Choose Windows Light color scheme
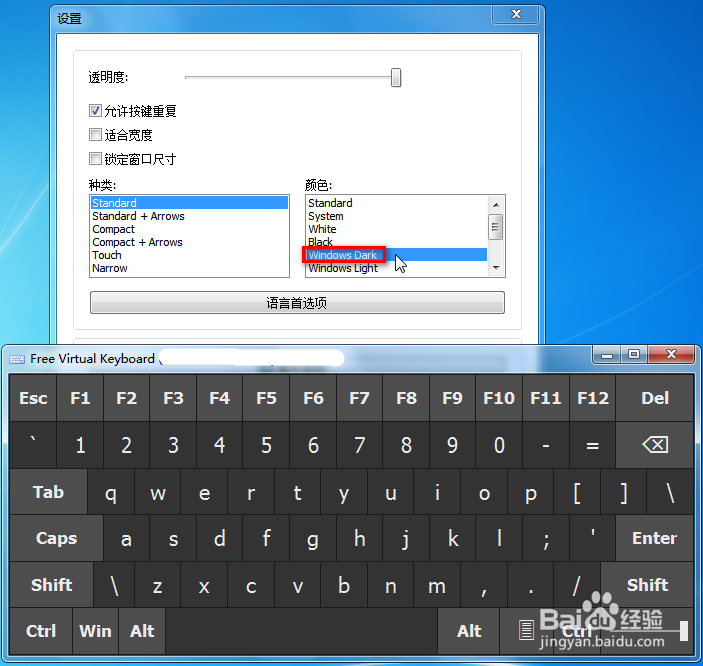This screenshot has width=703, height=666. (x=397, y=268)
